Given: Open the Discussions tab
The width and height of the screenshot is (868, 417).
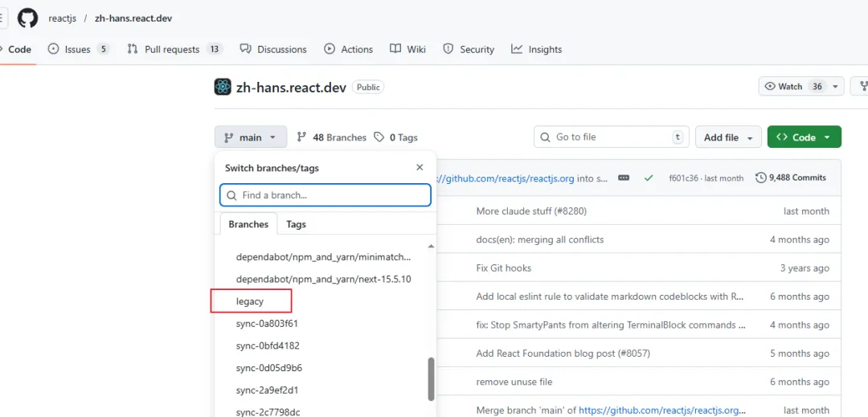Looking at the screenshot, I should pyautogui.click(x=273, y=49).
